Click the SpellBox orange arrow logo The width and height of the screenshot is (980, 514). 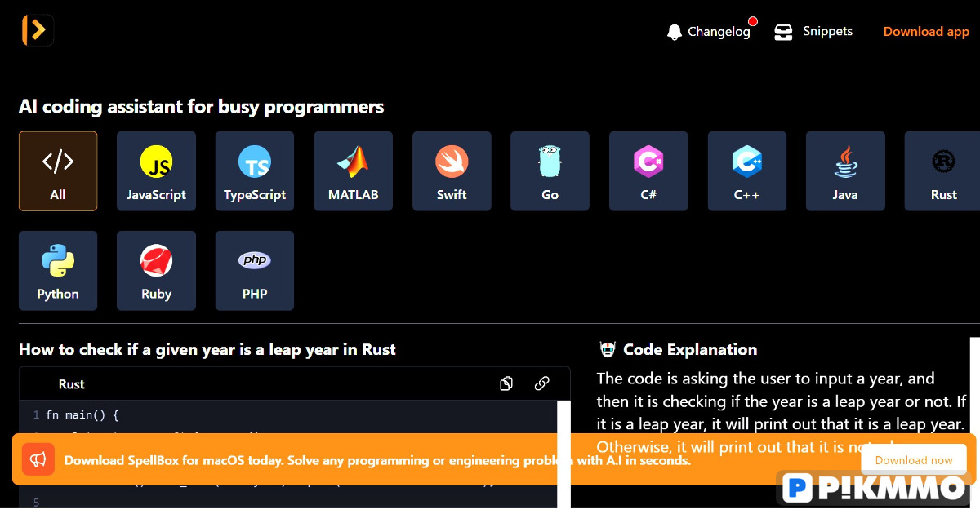coord(38,30)
